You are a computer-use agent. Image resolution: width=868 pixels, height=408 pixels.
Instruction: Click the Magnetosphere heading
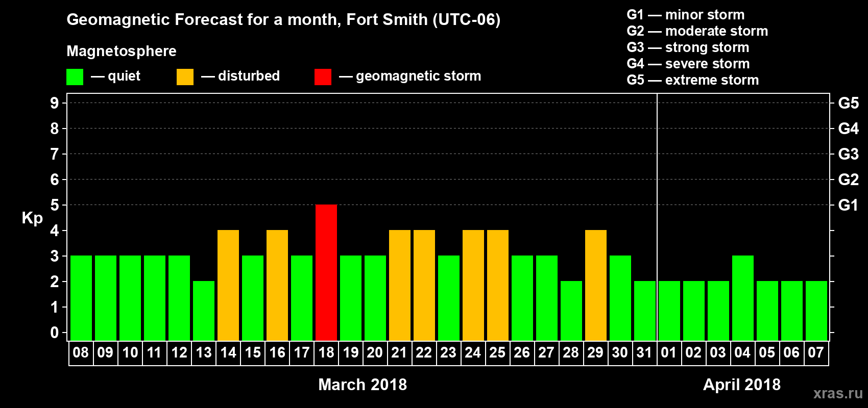point(122,51)
